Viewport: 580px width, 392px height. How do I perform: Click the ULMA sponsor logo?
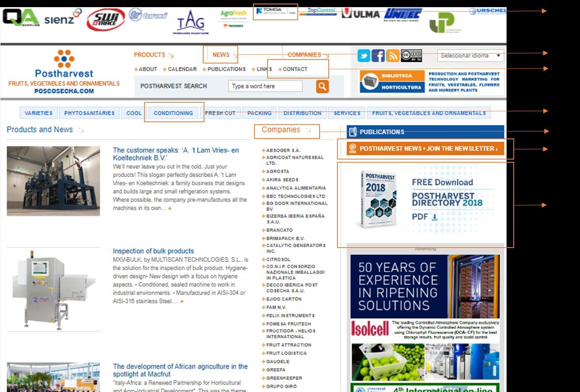tap(361, 13)
